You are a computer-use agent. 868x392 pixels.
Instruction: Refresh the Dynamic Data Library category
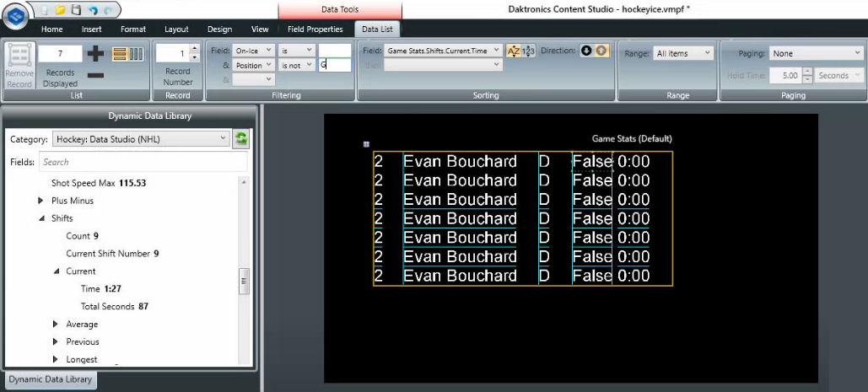coord(241,138)
